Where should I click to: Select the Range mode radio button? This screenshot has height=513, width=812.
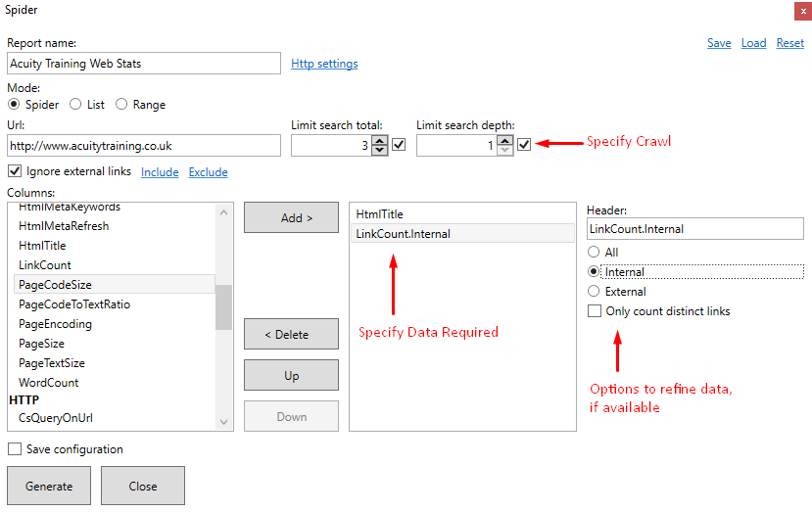click(121, 105)
